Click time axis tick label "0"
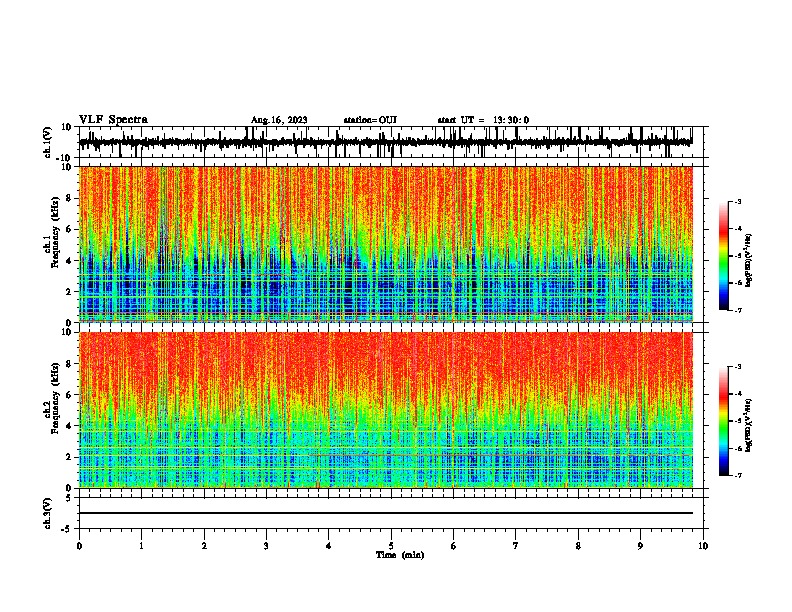The width and height of the screenshot is (792, 612). tap(79, 546)
